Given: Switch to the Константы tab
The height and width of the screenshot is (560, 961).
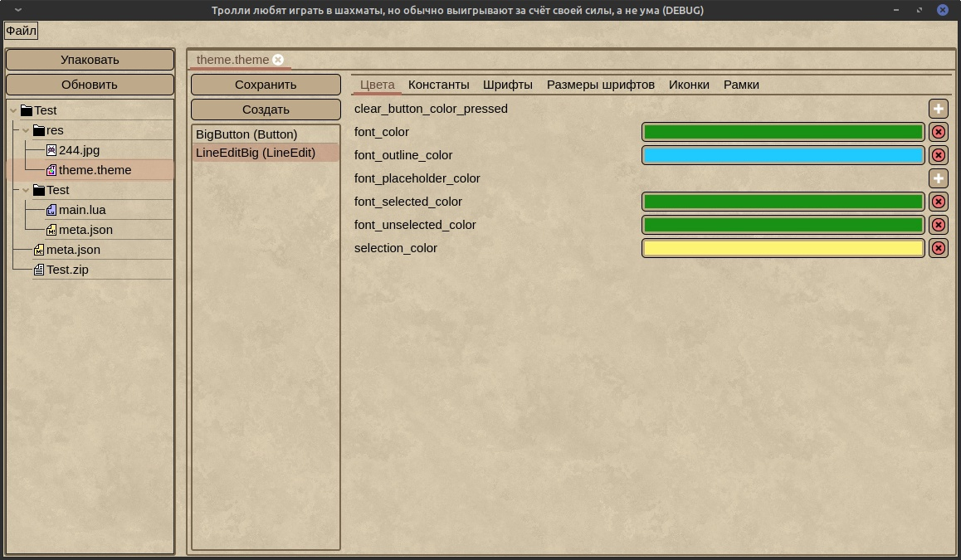Looking at the screenshot, I should coord(439,85).
